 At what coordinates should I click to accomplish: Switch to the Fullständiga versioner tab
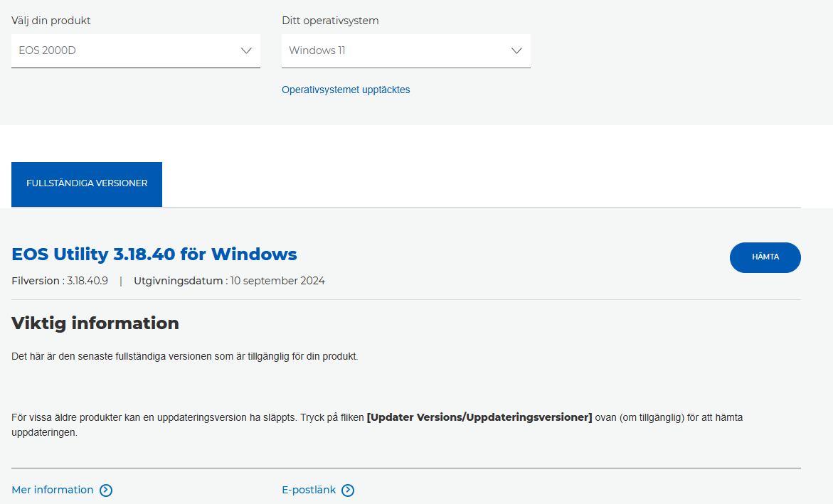pos(87,183)
